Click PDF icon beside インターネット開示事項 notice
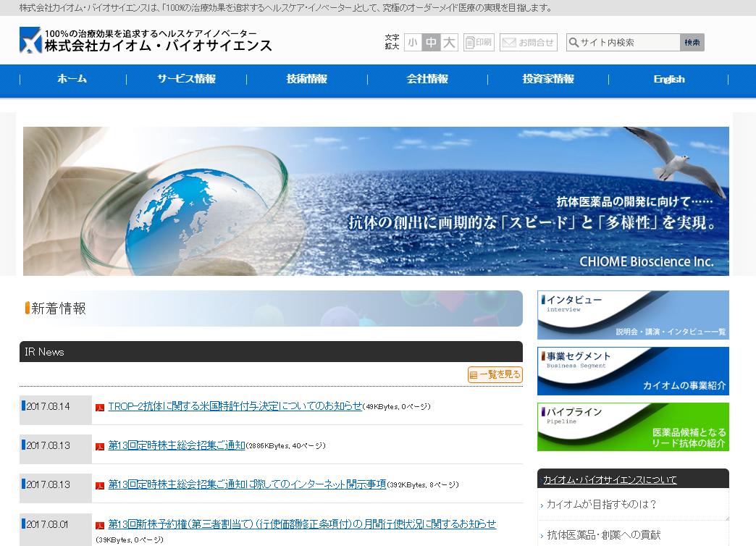This screenshot has height=546, width=756. 100,486
